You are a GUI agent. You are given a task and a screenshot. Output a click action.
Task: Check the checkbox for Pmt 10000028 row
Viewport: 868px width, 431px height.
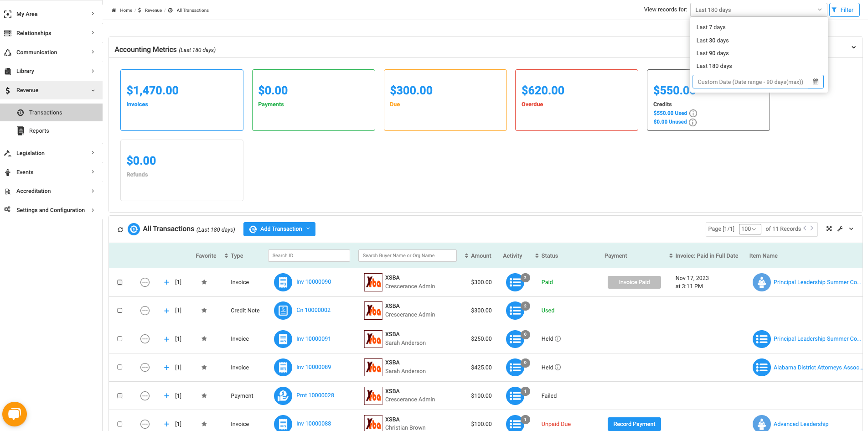click(120, 396)
